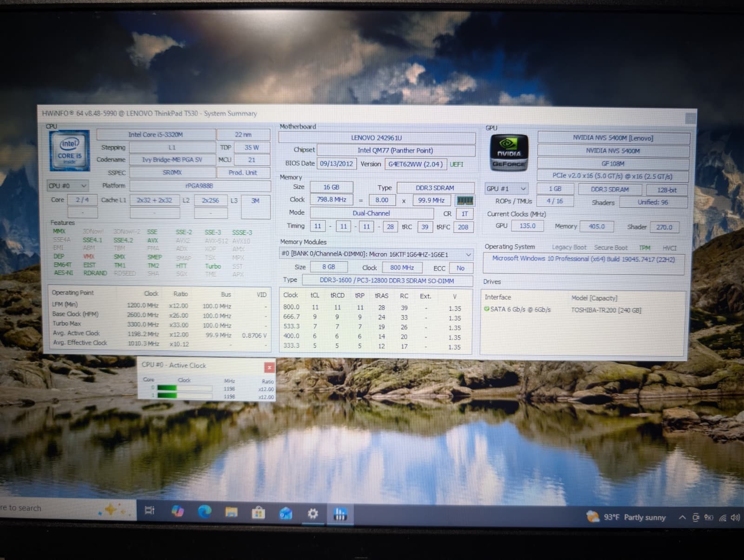Click the UEFI label

[457, 164]
